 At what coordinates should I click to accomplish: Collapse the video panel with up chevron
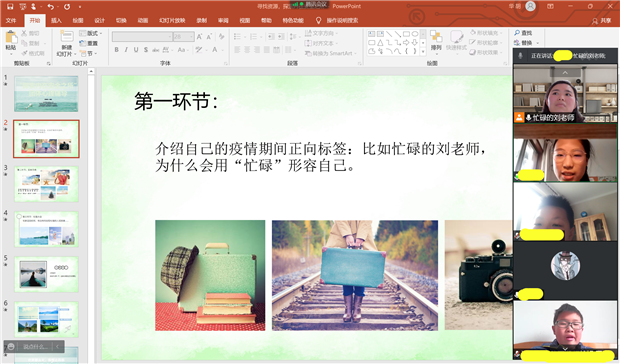click(x=565, y=72)
